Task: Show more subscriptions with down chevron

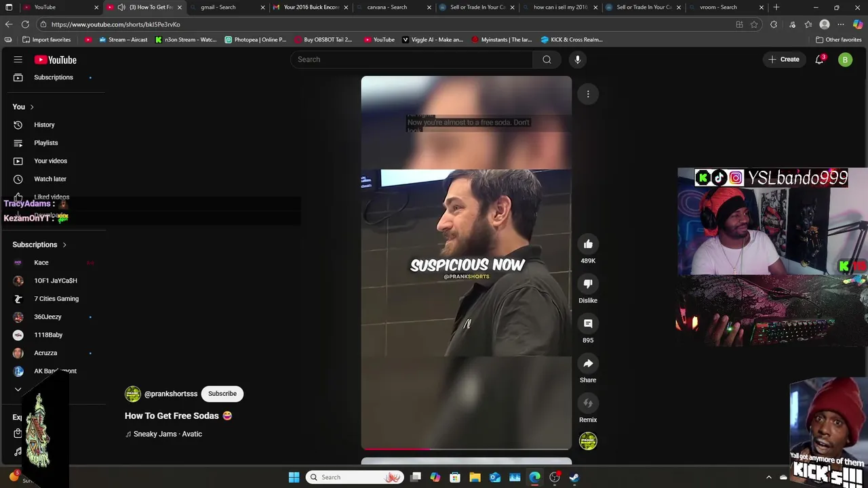Action: [18, 390]
